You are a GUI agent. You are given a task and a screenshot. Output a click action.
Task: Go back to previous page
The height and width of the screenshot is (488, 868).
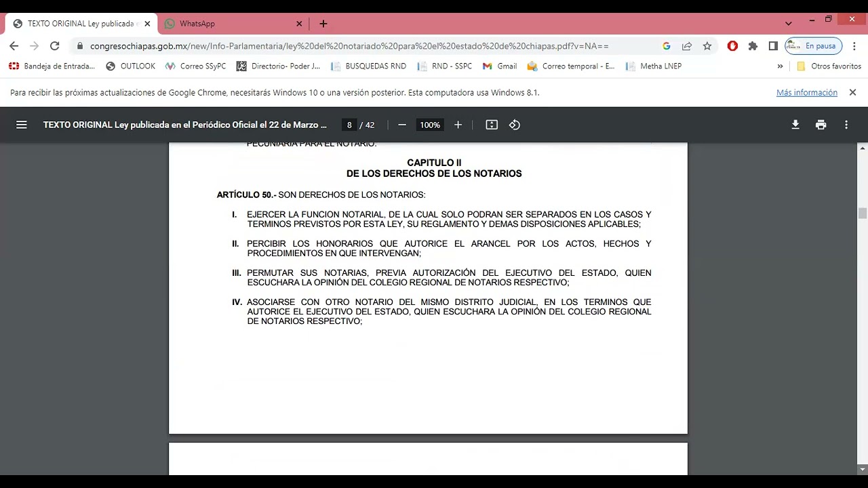tap(14, 46)
